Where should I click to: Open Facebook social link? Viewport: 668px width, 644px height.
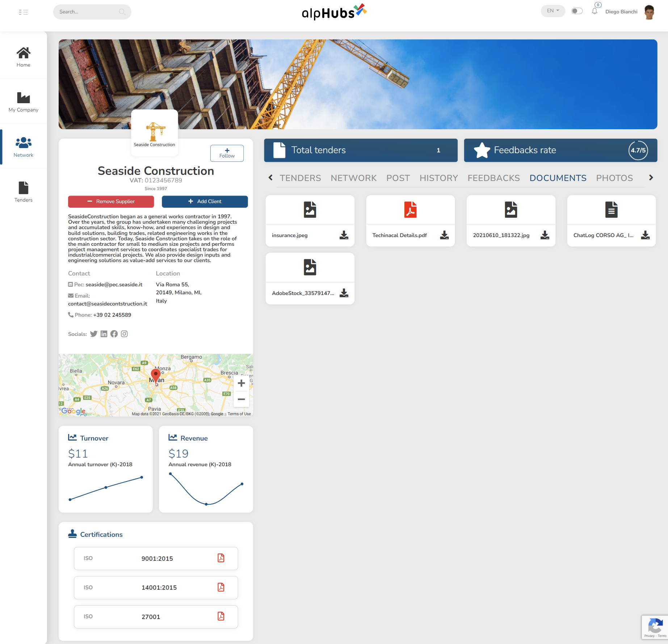(114, 334)
